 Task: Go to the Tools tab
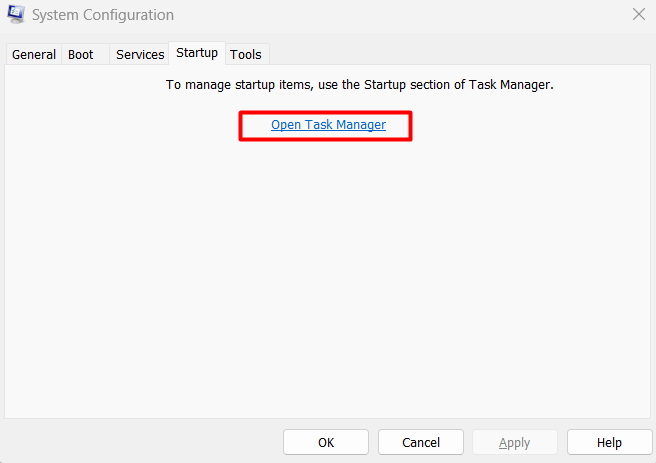[x=246, y=54]
